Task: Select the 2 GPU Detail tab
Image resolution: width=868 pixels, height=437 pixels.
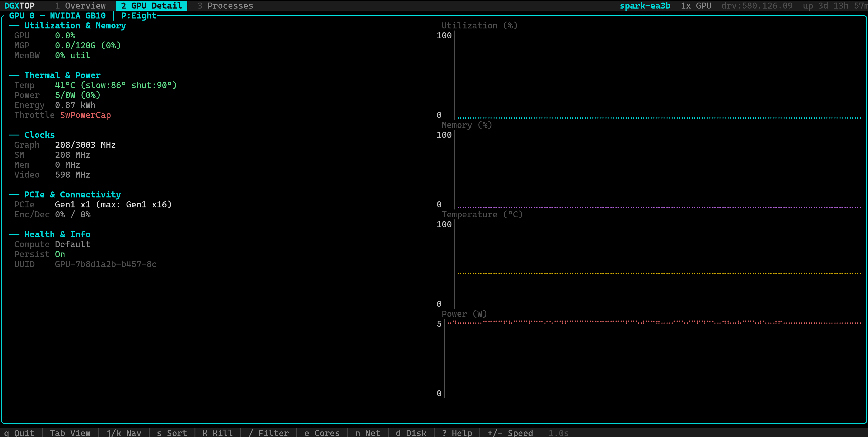Action: pyautogui.click(x=152, y=6)
